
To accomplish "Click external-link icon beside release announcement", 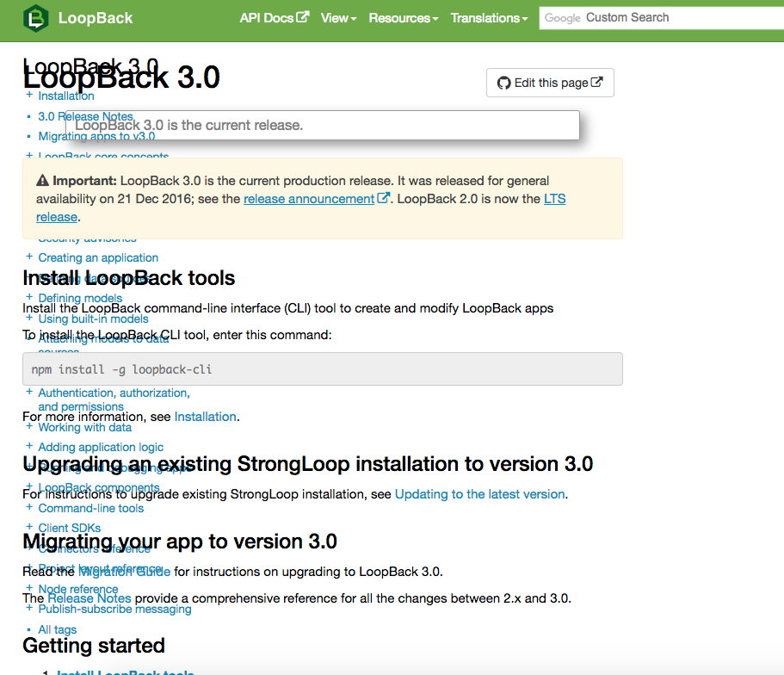I will coord(385,198).
